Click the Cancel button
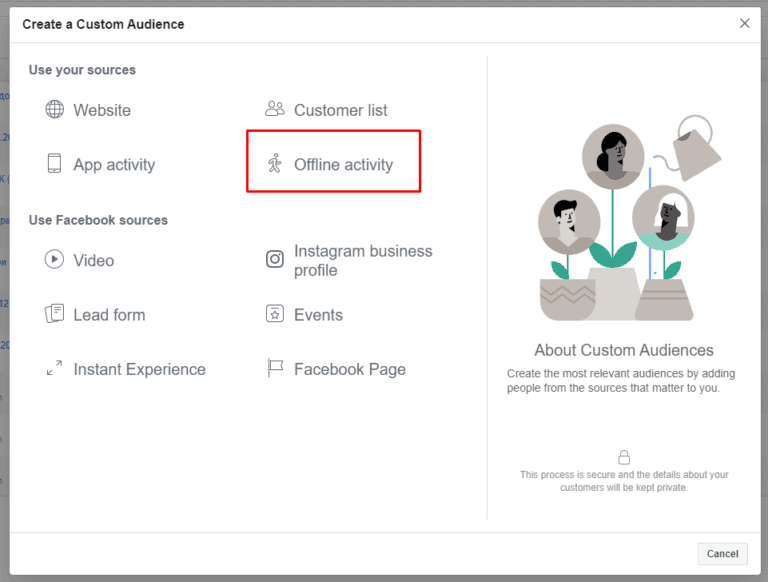Image resolution: width=768 pixels, height=582 pixels. coord(722,554)
